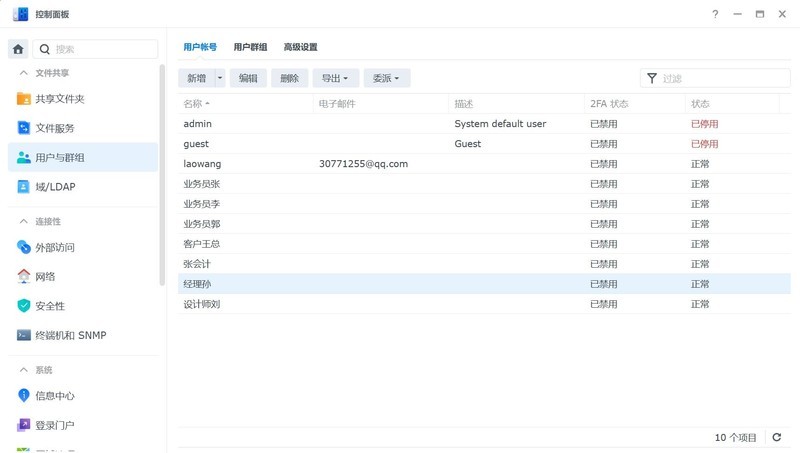800x453 pixels.
Task: Click the 删除 button
Action: 289,78
